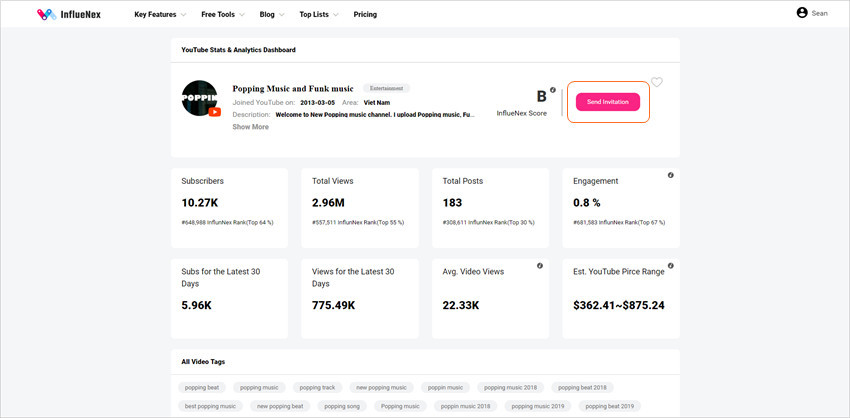Click the Send Invitation button
Image resolution: width=850 pixels, height=418 pixels.
pos(608,102)
